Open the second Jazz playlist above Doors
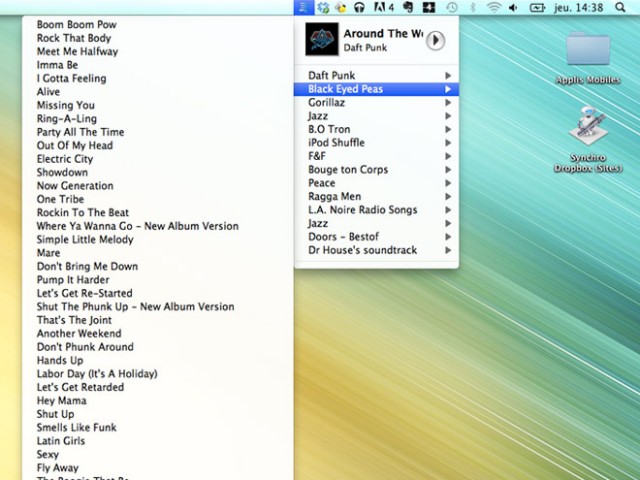640x480 pixels. pos(376,224)
